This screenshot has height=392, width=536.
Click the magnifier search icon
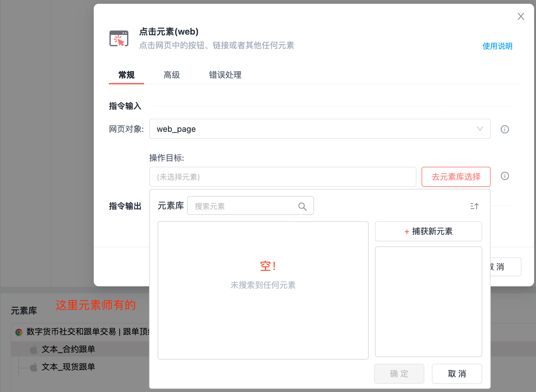[x=302, y=206]
